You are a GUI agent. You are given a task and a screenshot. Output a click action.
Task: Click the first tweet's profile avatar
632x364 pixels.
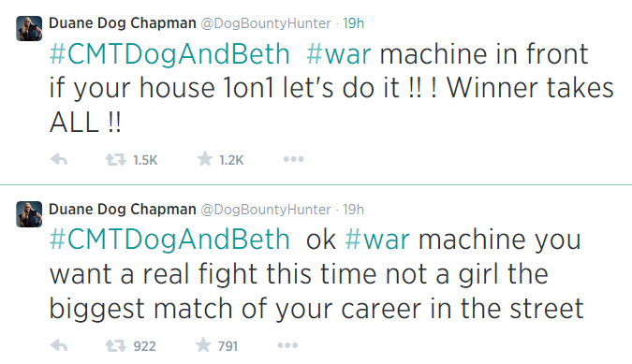(x=29, y=29)
